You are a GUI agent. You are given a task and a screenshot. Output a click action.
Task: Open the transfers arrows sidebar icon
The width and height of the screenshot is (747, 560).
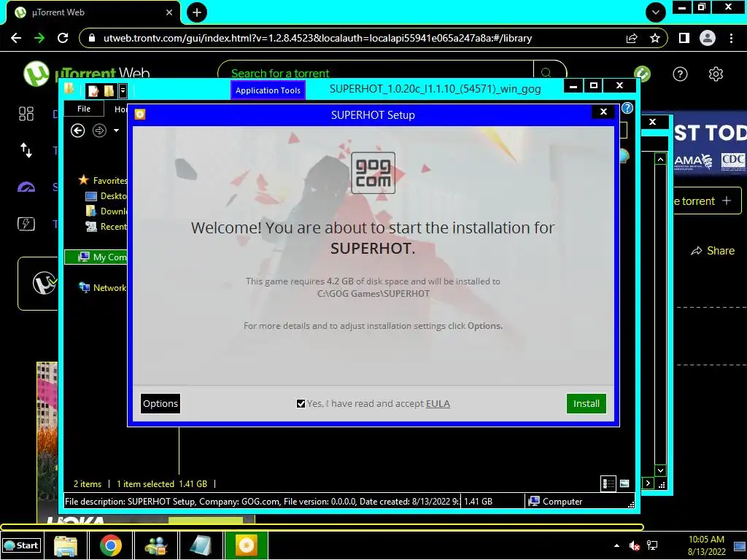point(26,150)
